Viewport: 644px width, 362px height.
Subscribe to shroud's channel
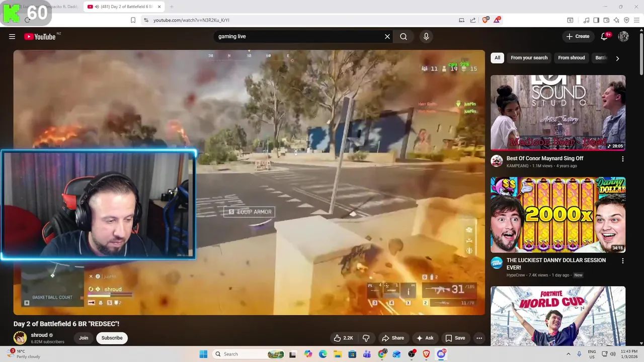pos(112,338)
